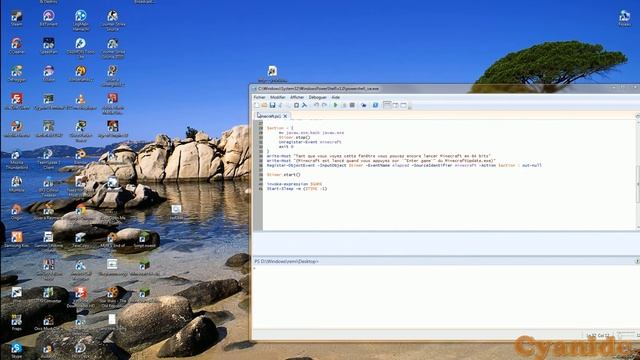Click the PS D:\Windows...\Desktop> prompt text
This screenshot has width=640, height=360.
pyautogui.click(x=287, y=261)
